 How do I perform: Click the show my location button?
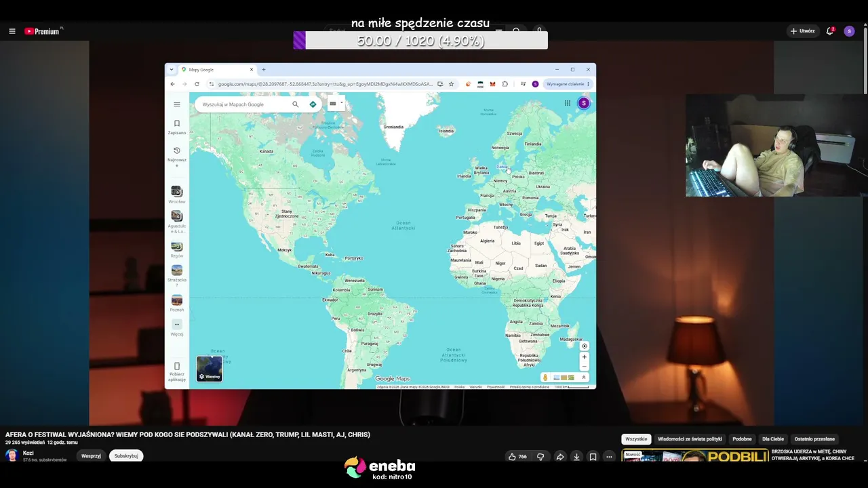584,346
